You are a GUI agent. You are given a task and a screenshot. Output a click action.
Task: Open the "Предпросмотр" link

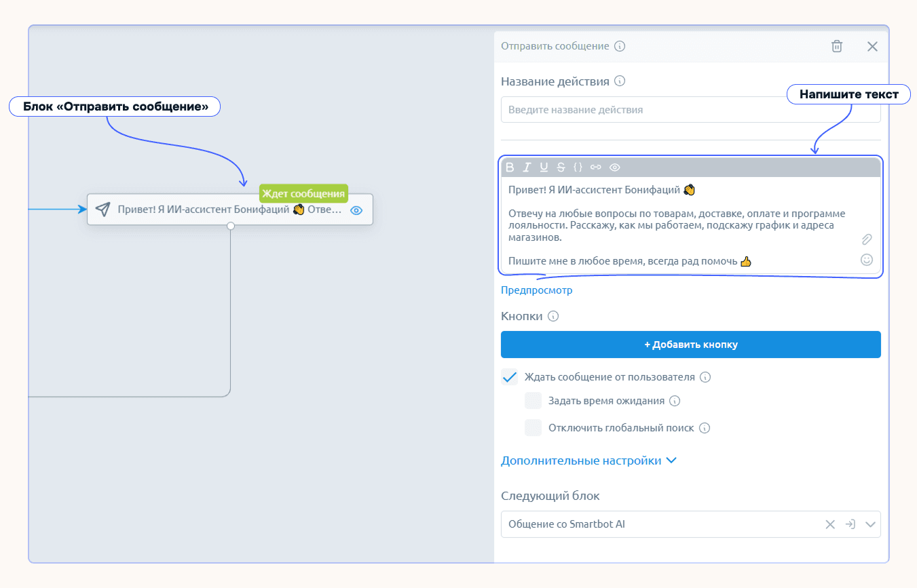(x=537, y=290)
